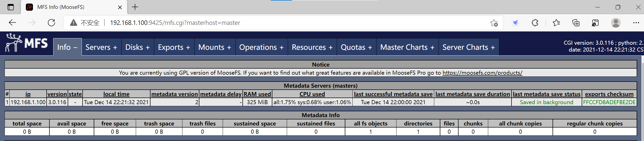
Task: Click the page vertical scrollbar
Action: point(643,99)
